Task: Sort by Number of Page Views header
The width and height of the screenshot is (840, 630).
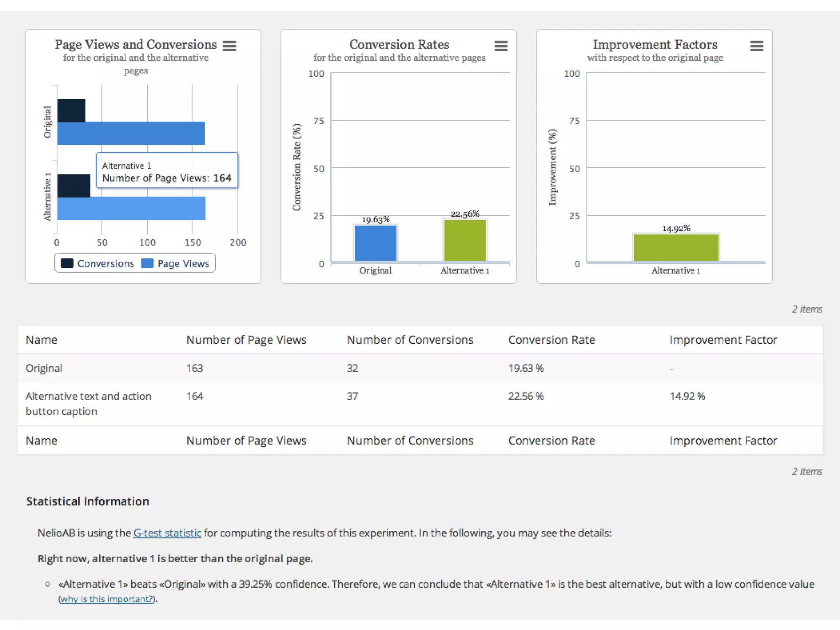Action: [x=246, y=340]
